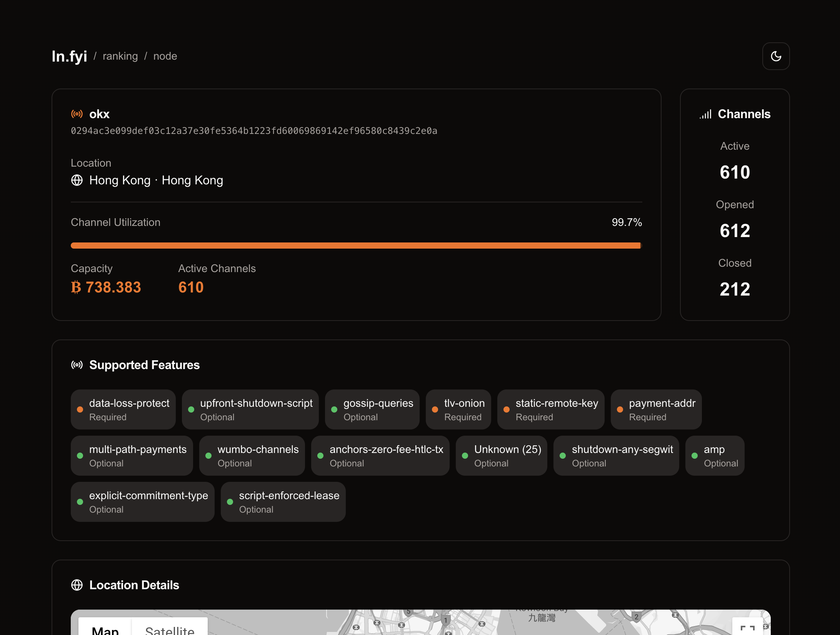
Task: Select the static-remote-key feature chip
Action: pos(551,409)
